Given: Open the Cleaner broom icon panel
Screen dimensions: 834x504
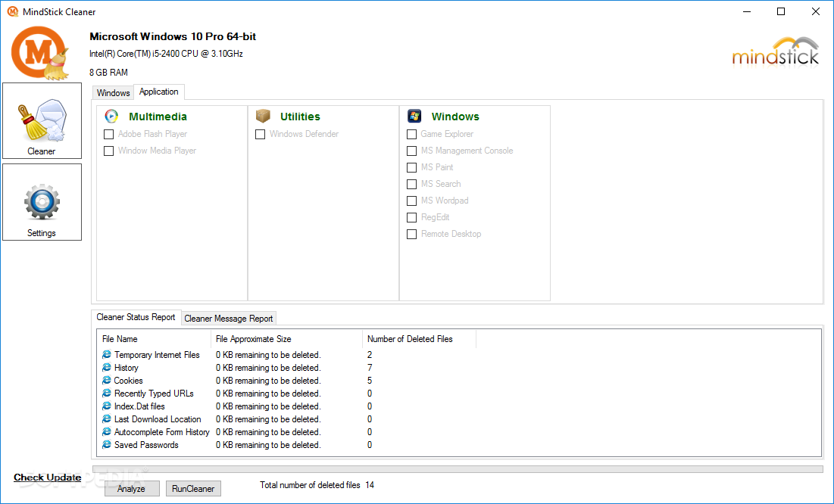Looking at the screenshot, I should click(x=42, y=120).
